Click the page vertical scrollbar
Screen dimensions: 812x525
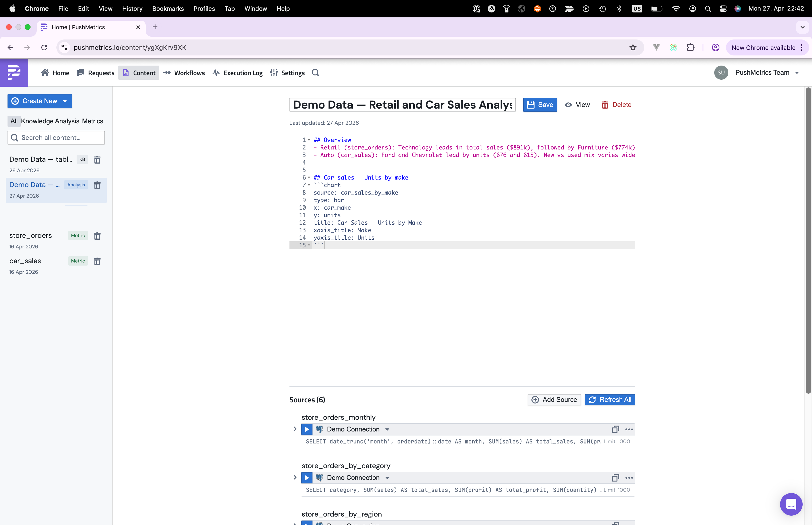tap(808, 240)
